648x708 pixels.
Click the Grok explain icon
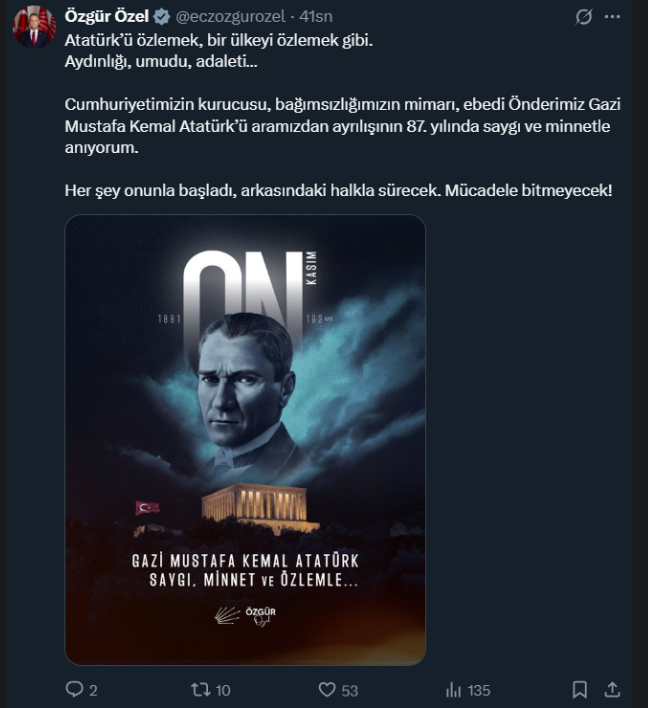pyautogui.click(x=583, y=17)
